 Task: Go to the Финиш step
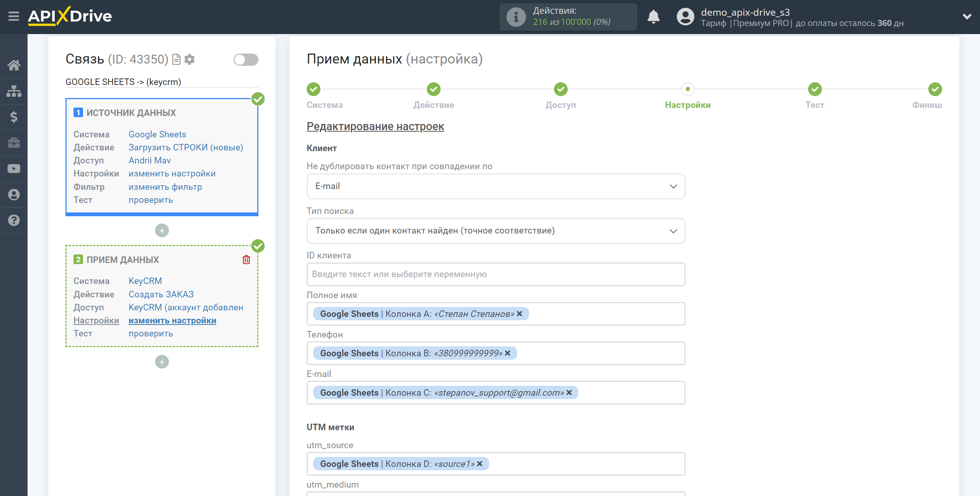pos(935,89)
